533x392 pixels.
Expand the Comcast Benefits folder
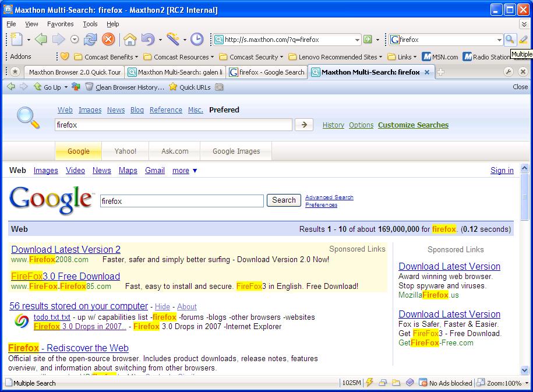tap(106, 56)
